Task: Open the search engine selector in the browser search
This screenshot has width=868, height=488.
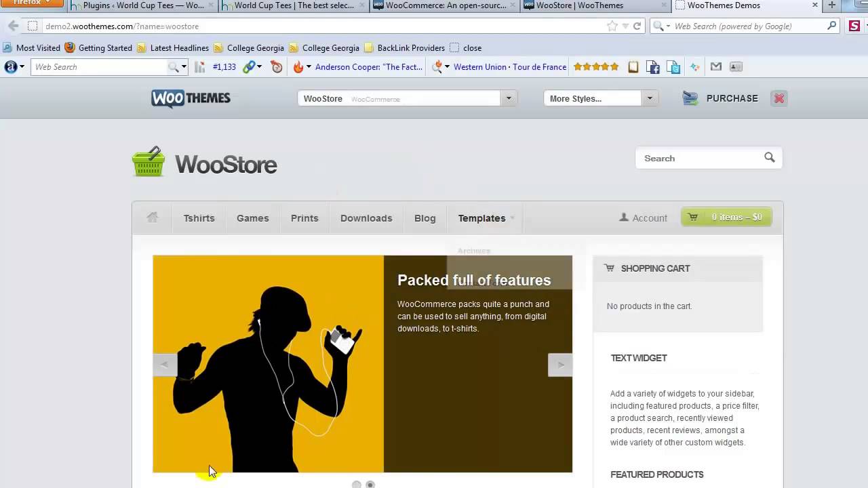Action: [661, 26]
